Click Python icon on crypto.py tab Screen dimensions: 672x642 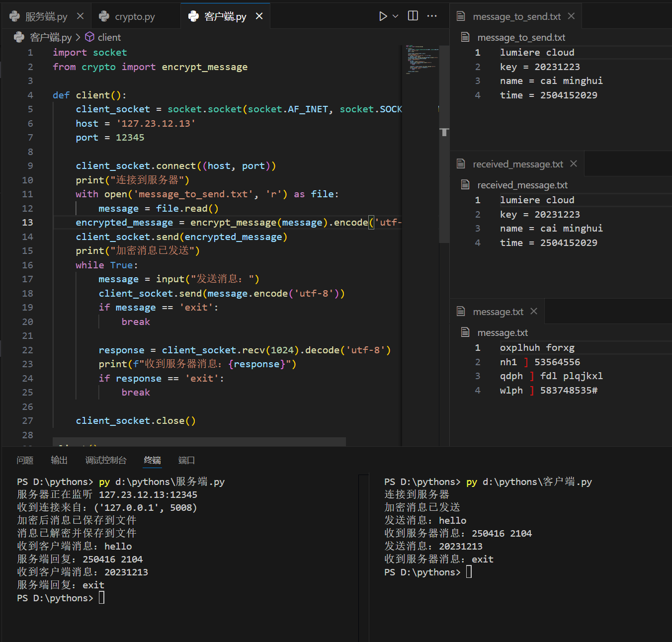[104, 16]
